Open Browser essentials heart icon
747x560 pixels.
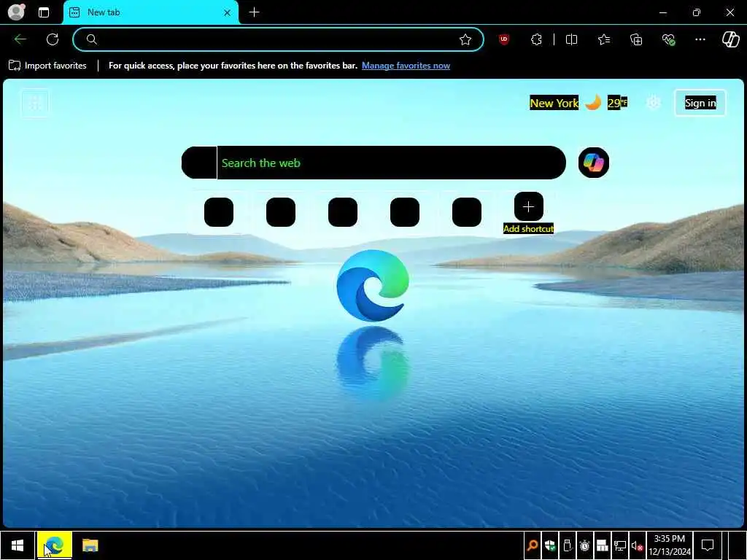pyautogui.click(x=668, y=39)
